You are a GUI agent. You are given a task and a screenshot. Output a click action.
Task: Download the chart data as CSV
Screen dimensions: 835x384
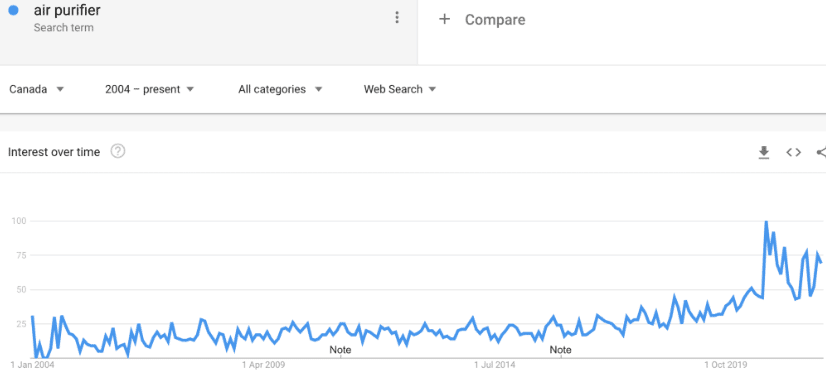coord(764,152)
